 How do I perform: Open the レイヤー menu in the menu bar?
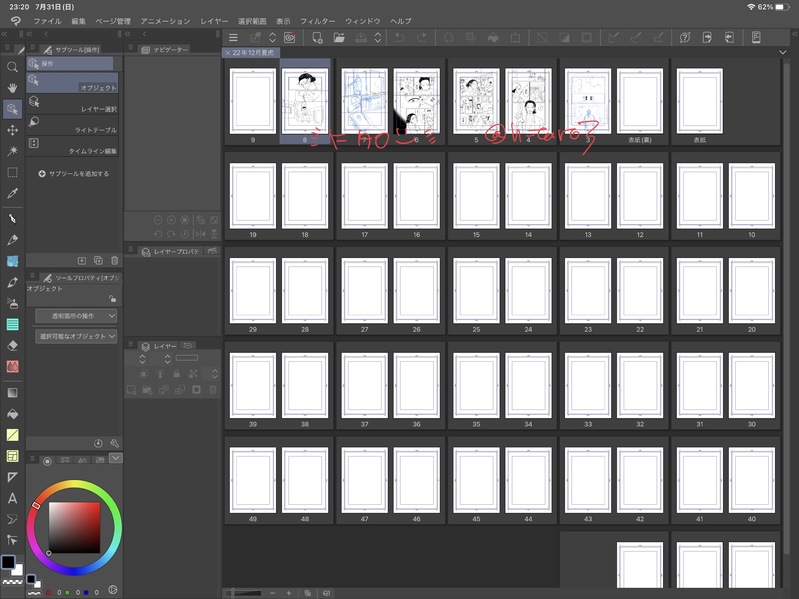(214, 21)
